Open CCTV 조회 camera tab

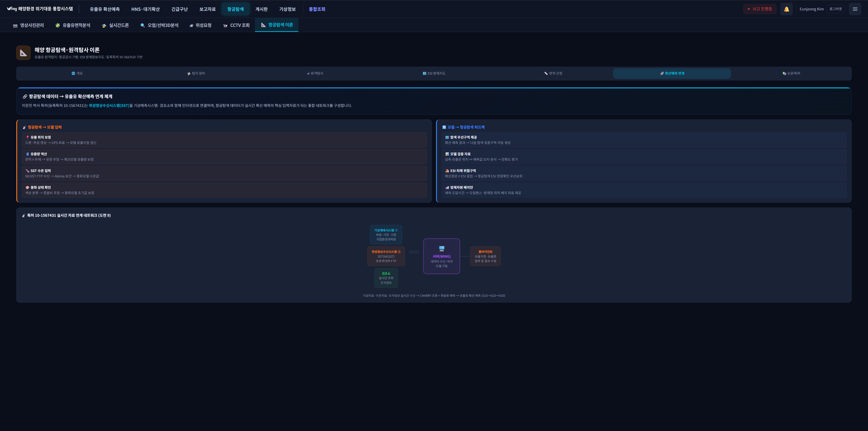(236, 25)
